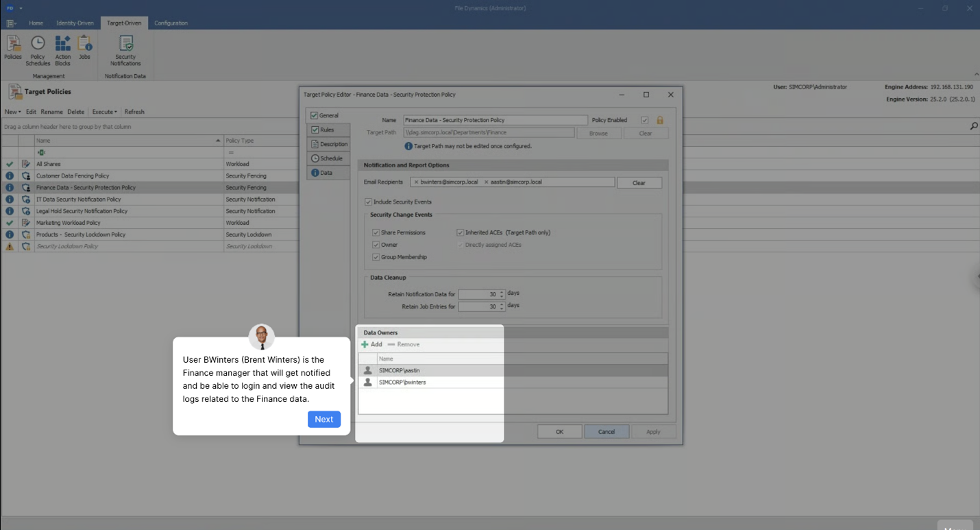The image size is (980, 530).
Task: Open Action Blocks from the ribbon
Action: [x=62, y=48]
